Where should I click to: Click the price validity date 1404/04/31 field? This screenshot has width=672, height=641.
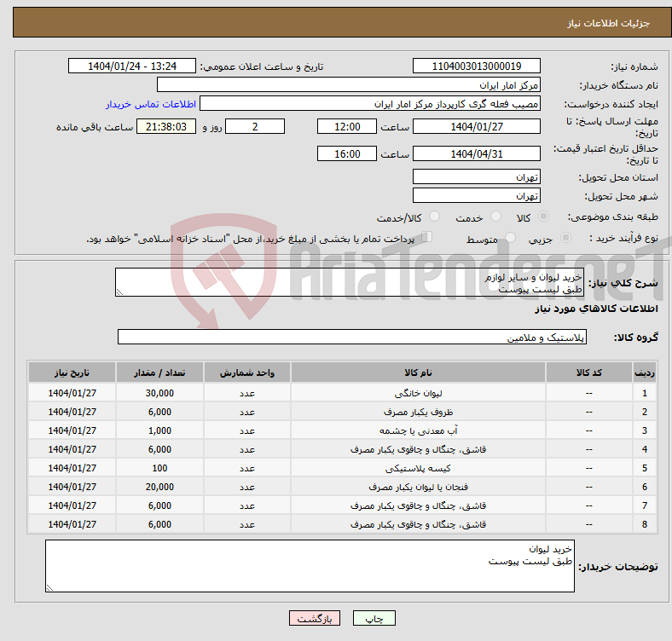tap(476, 153)
